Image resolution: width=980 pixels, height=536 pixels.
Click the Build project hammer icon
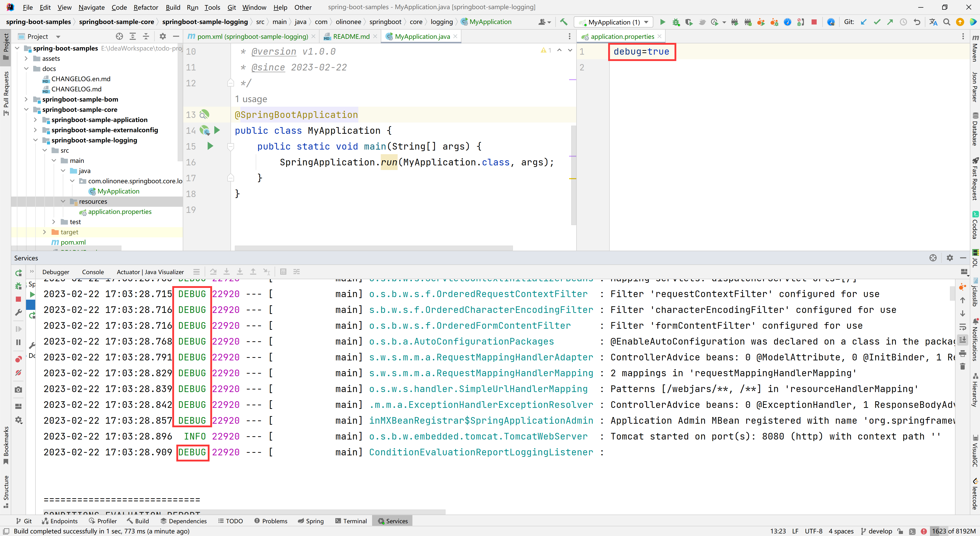(564, 22)
